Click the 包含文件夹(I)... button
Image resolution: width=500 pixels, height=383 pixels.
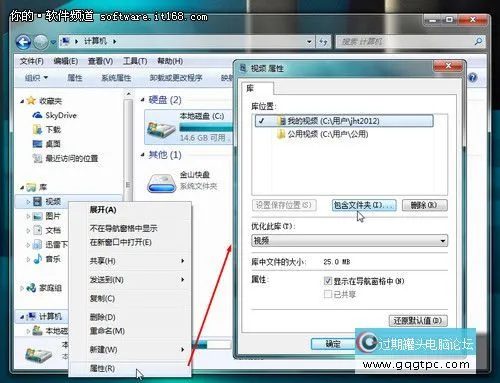click(364, 205)
